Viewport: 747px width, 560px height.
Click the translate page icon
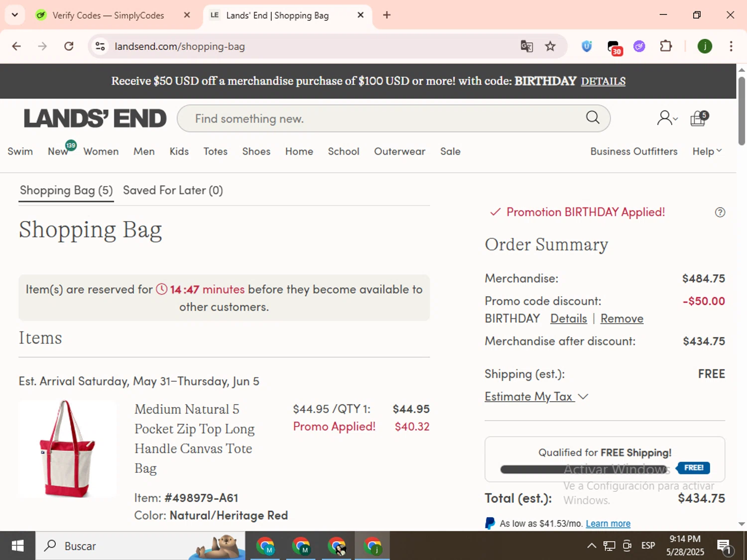[x=526, y=46]
